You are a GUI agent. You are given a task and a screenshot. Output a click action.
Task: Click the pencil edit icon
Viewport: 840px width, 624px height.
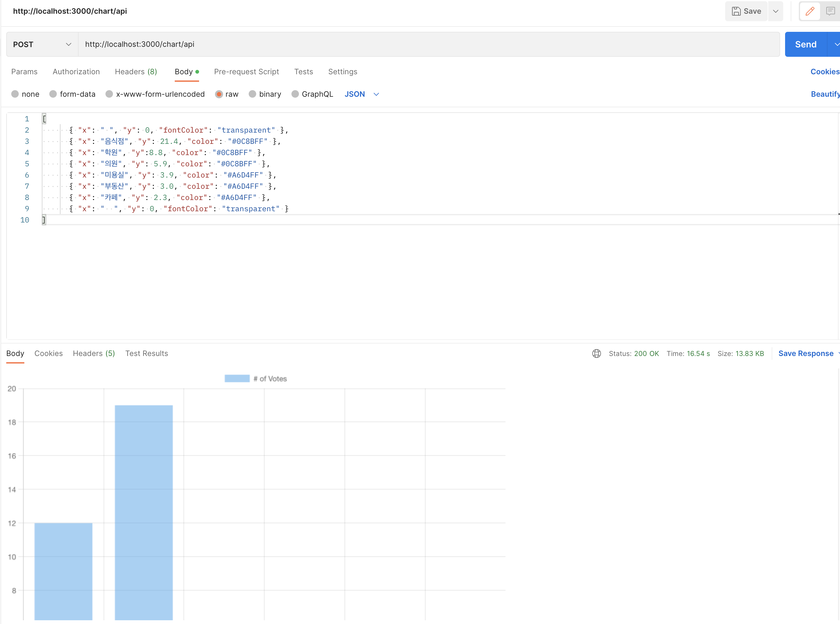coord(809,11)
